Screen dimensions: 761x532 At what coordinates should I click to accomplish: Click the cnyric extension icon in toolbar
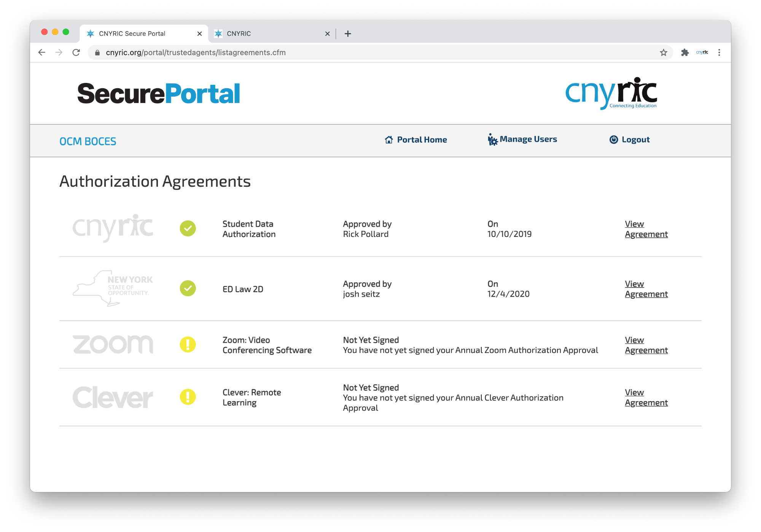click(702, 52)
